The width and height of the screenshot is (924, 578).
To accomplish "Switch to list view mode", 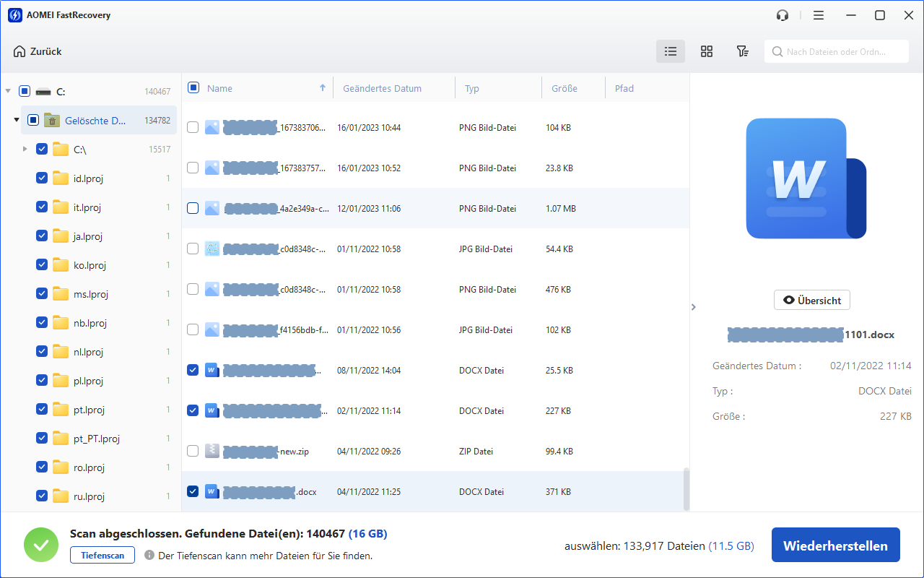I will pos(671,51).
